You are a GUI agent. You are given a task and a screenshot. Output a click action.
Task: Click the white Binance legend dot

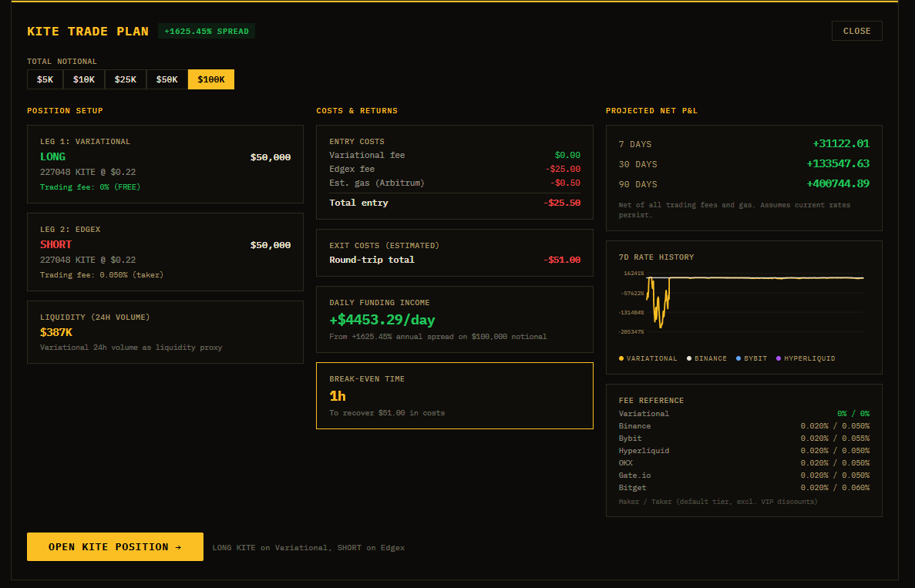[689, 358]
